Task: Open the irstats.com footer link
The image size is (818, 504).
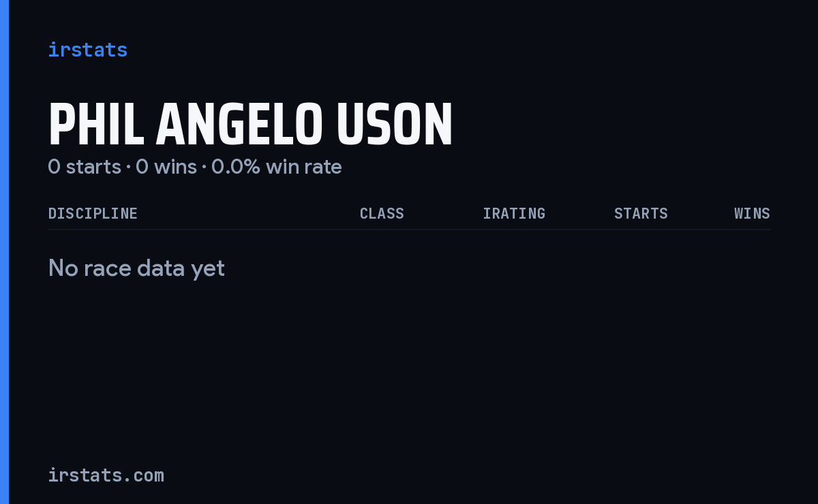Action: click(x=106, y=475)
